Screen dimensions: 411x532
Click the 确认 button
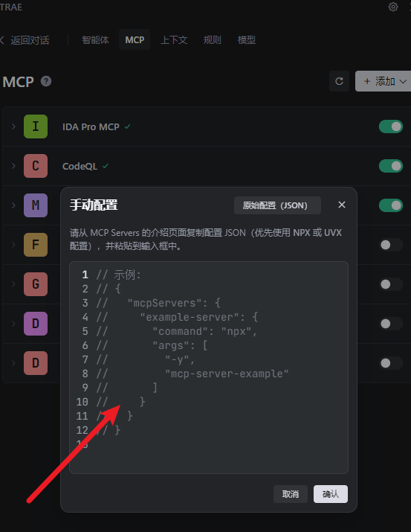(x=330, y=493)
